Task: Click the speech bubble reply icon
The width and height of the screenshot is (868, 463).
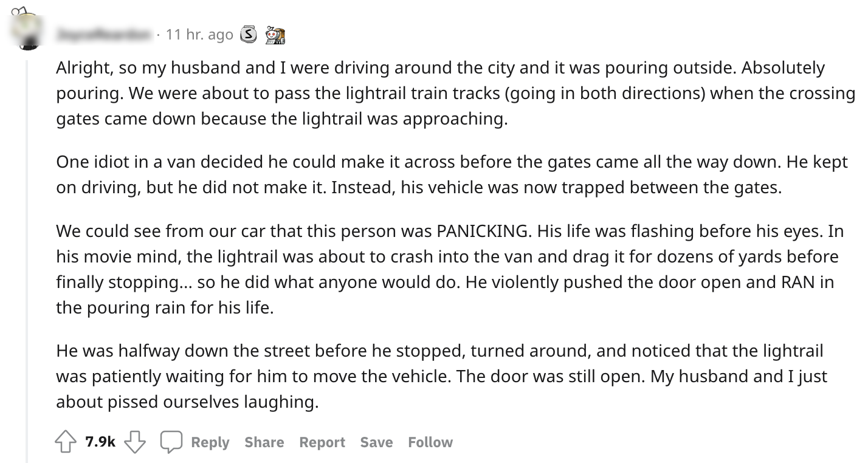Action: click(x=171, y=442)
